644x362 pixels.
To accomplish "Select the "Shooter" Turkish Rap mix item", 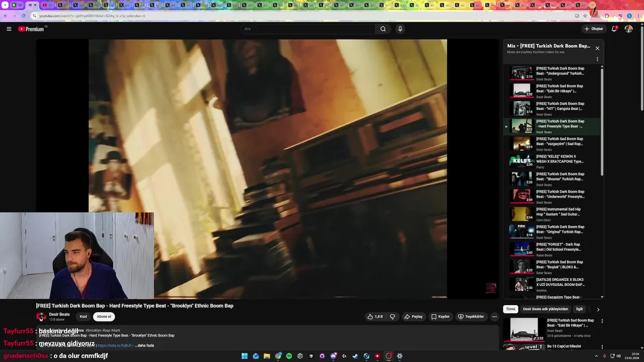I will tap(552, 178).
